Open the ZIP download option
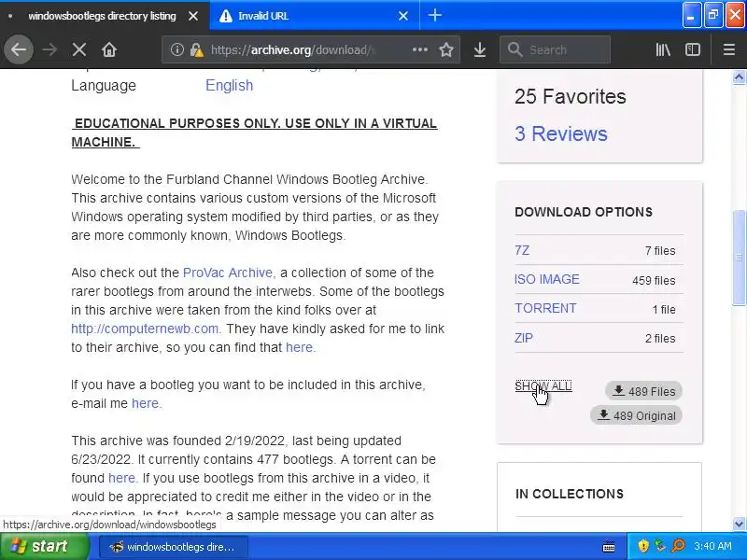This screenshot has height=560, width=747. 524,338
